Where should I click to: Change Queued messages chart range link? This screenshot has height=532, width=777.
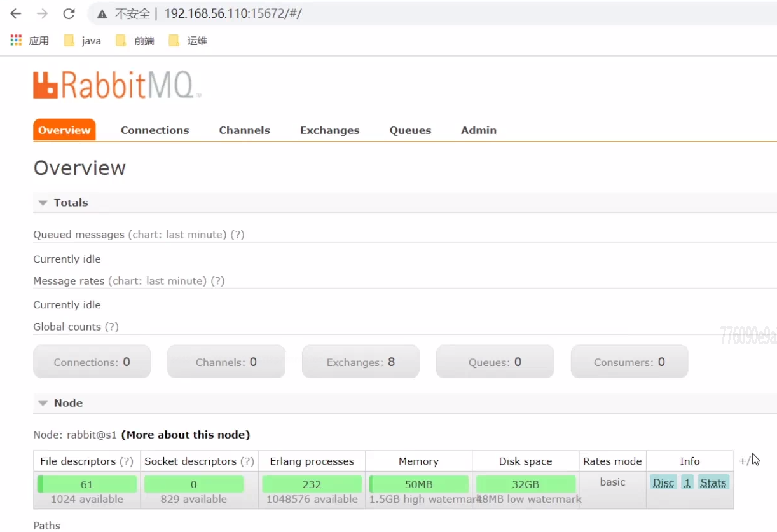[177, 235]
